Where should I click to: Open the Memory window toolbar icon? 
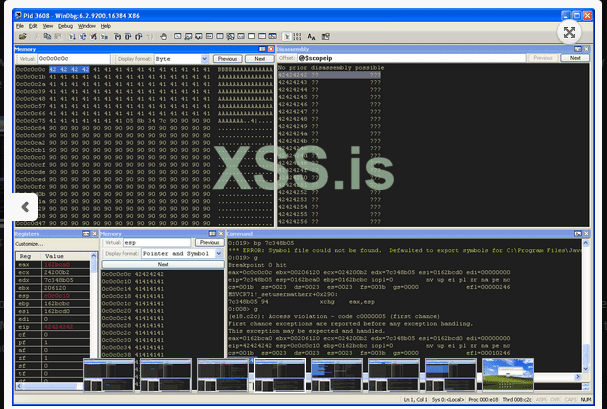point(219,36)
